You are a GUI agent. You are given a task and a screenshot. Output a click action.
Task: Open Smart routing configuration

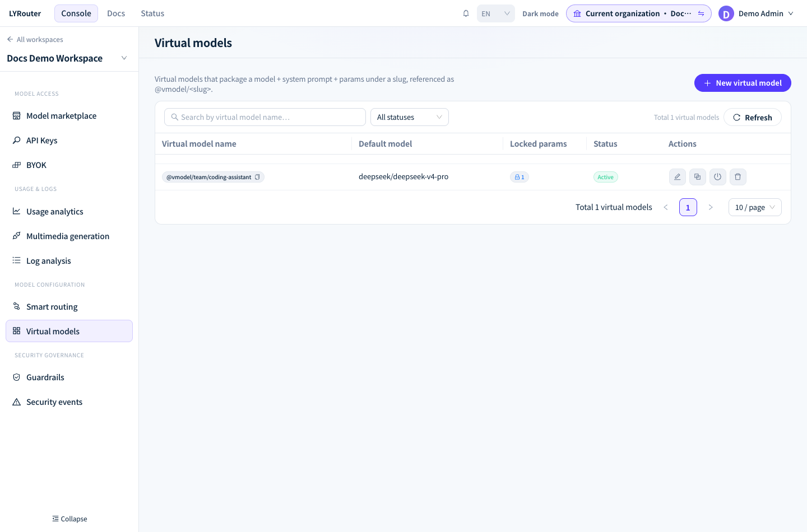(69, 307)
